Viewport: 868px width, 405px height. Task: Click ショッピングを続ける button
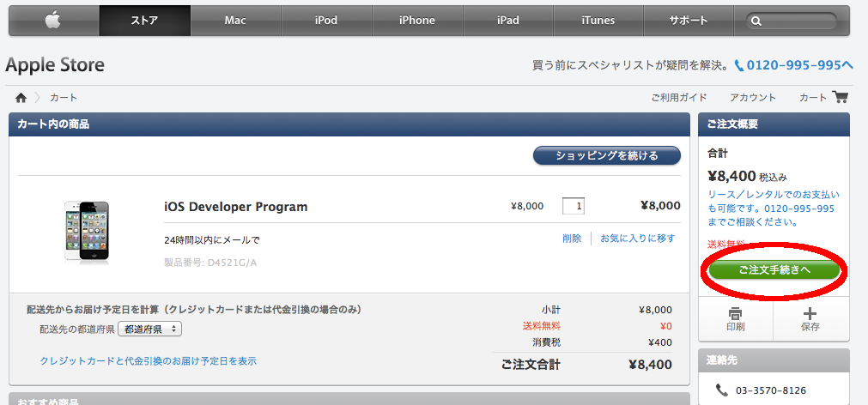click(607, 155)
